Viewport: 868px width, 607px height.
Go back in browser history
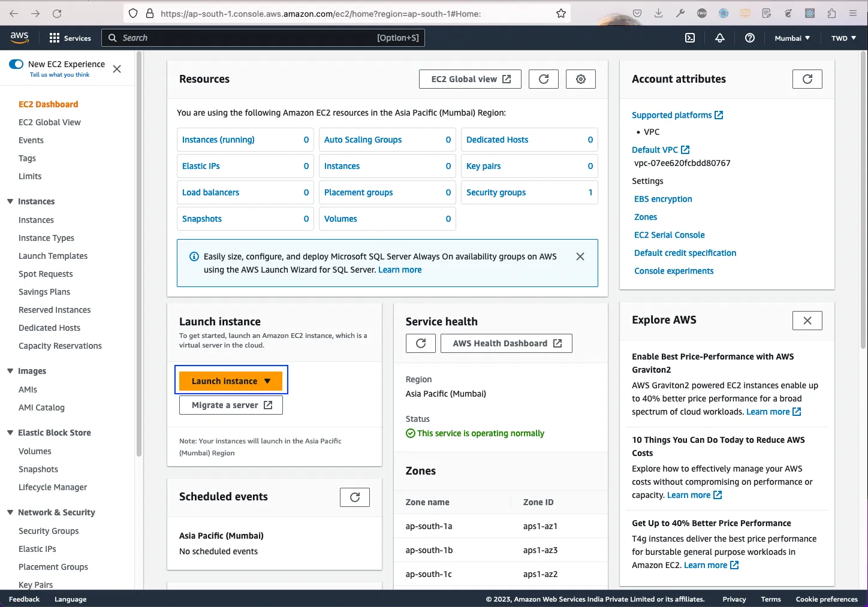(x=14, y=13)
